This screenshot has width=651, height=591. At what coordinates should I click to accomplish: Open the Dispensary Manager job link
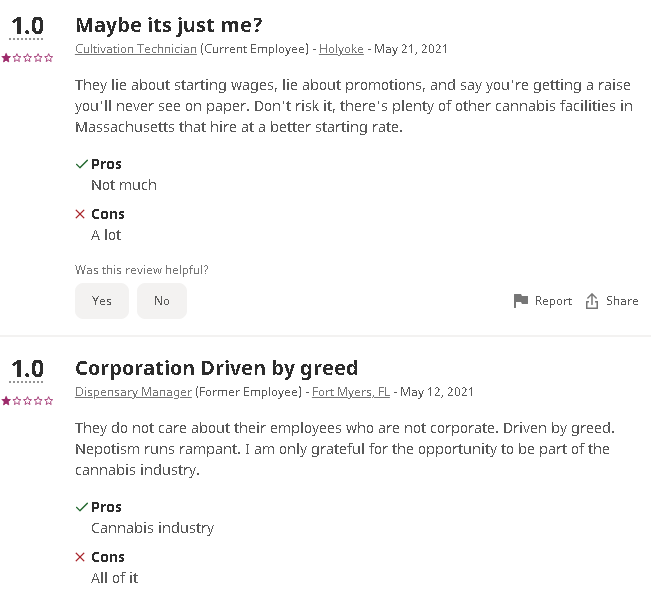[x=133, y=392]
